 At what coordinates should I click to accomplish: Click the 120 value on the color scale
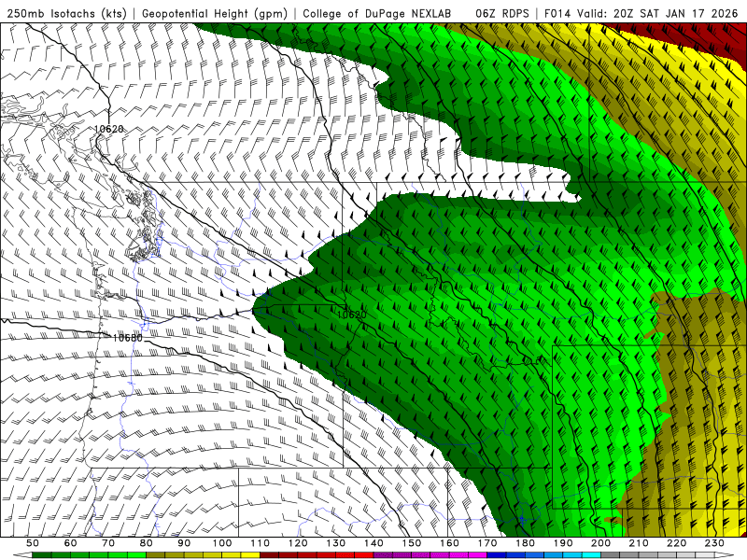[298, 543]
